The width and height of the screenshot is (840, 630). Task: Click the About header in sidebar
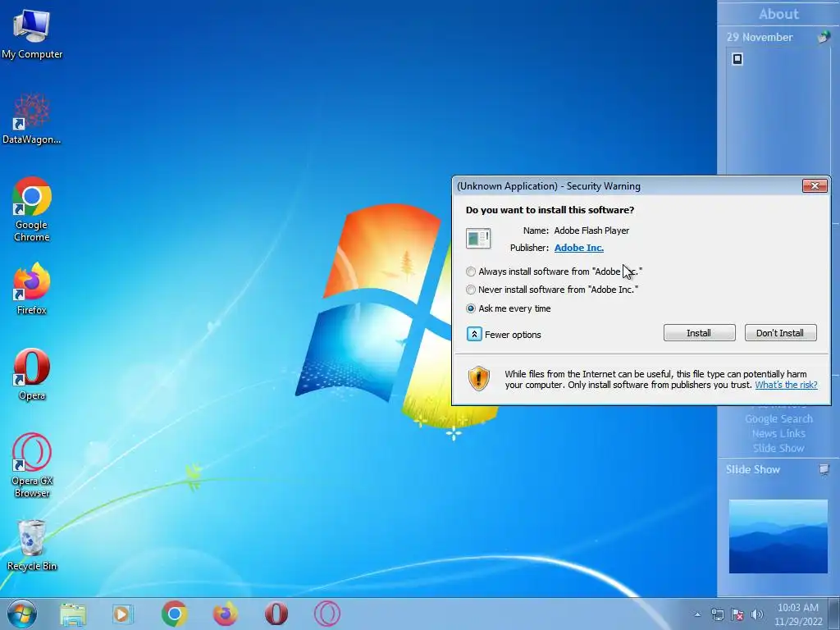(778, 14)
